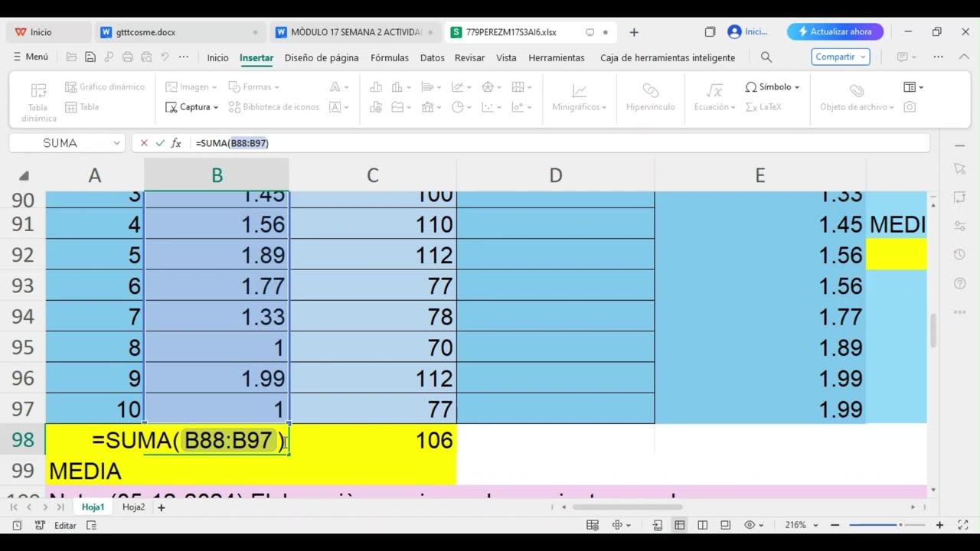980x551 pixels.
Task: Click the vertical scrollbar thumb
Action: tap(933, 331)
